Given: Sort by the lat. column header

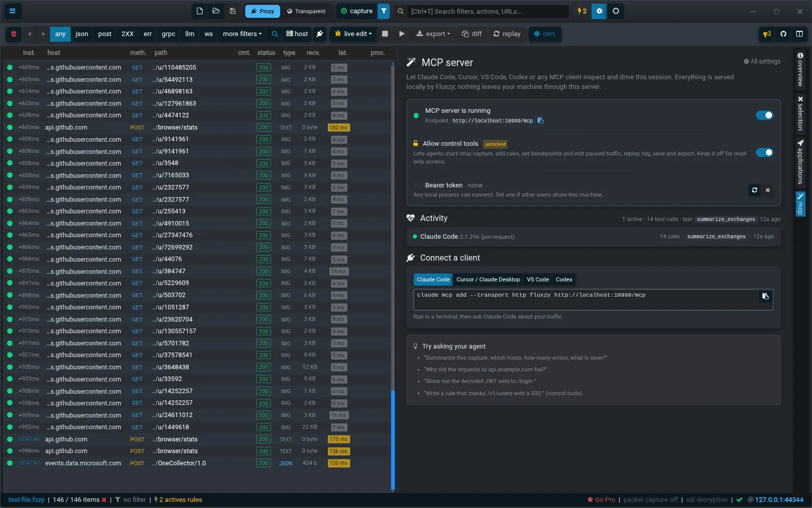Looking at the screenshot, I should pyautogui.click(x=343, y=53).
